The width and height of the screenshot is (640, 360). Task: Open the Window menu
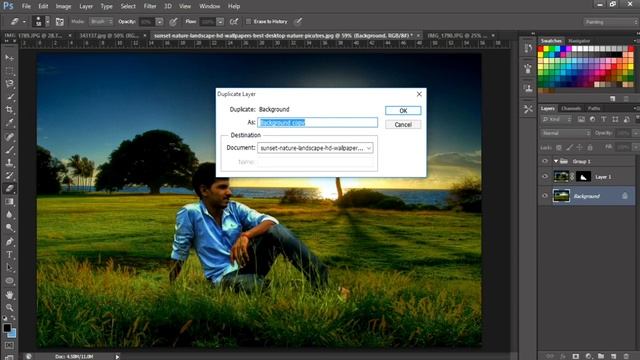click(x=209, y=6)
